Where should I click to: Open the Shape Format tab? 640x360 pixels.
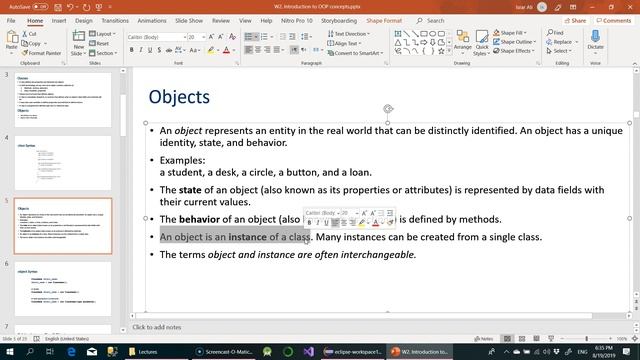(x=384, y=20)
